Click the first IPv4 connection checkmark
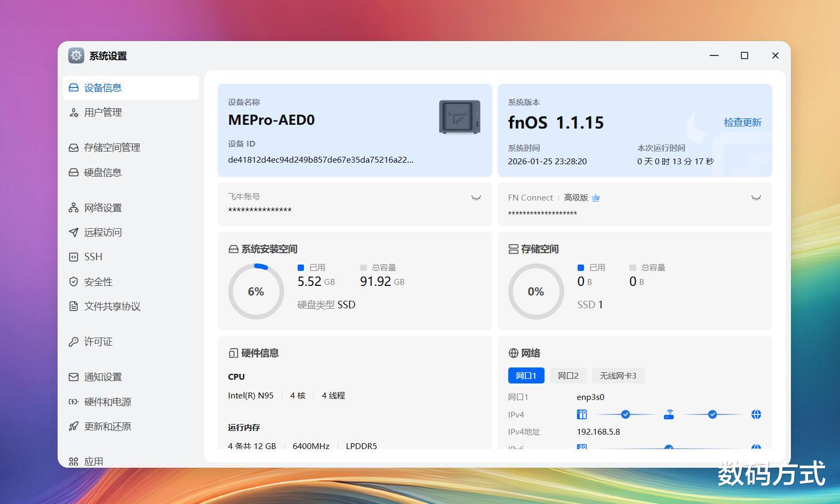This screenshot has height=504, width=840. [x=626, y=414]
